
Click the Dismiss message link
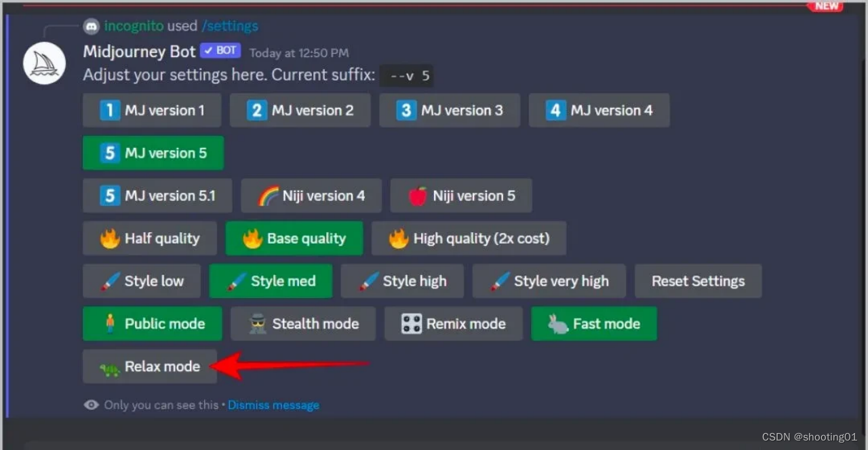coord(273,405)
